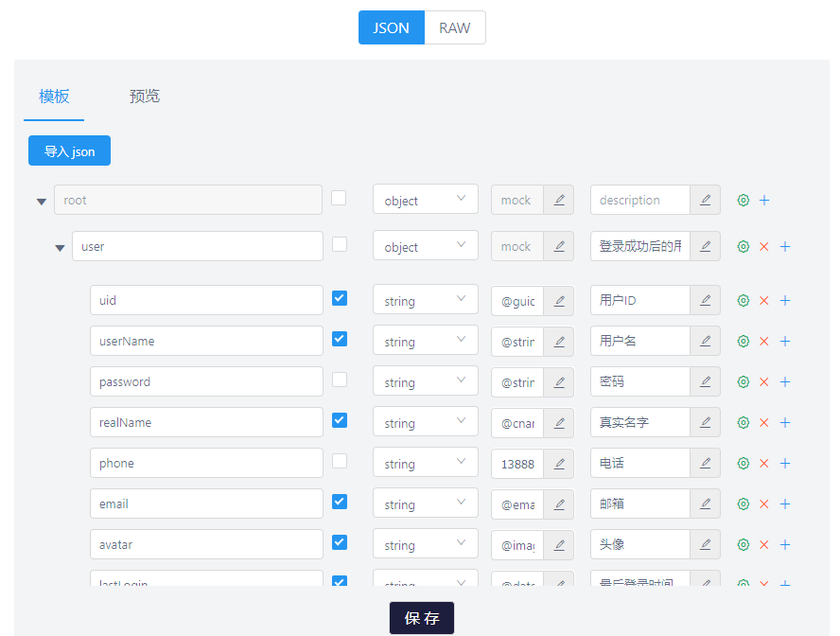Switch to the 预览 tab
The height and width of the screenshot is (636, 840).
(x=144, y=96)
